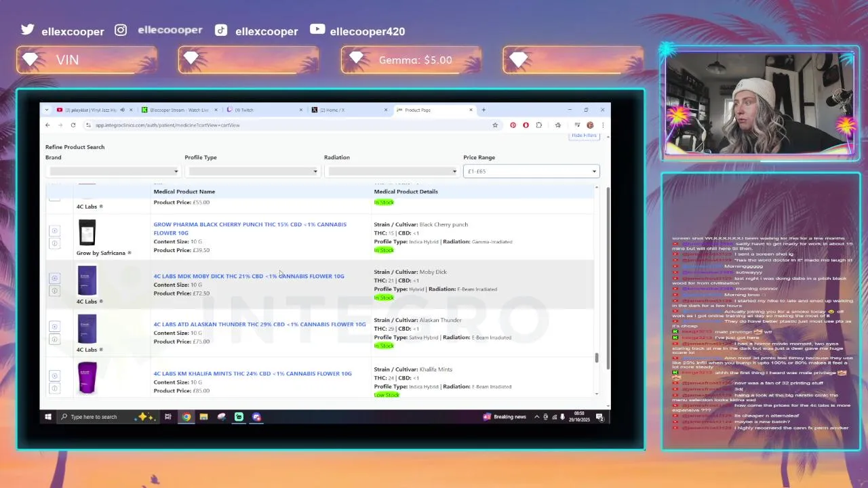Go back in the browser
This screenshot has height=488, width=868.
47,125
